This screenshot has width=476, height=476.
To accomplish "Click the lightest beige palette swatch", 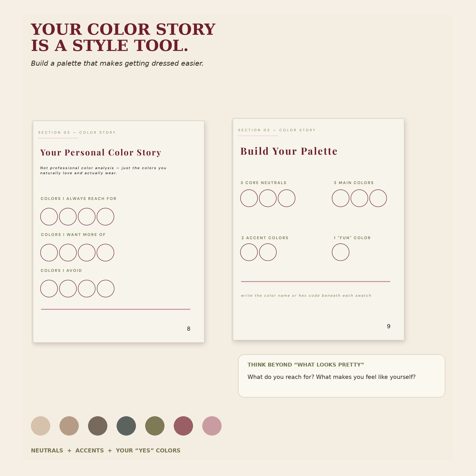I will click(x=41, y=426).
